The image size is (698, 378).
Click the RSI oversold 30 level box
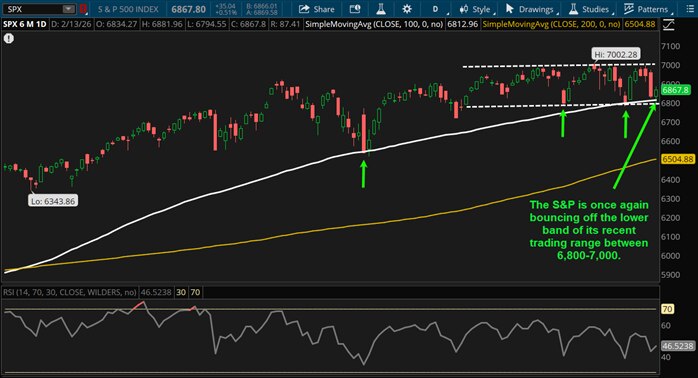coord(181,293)
